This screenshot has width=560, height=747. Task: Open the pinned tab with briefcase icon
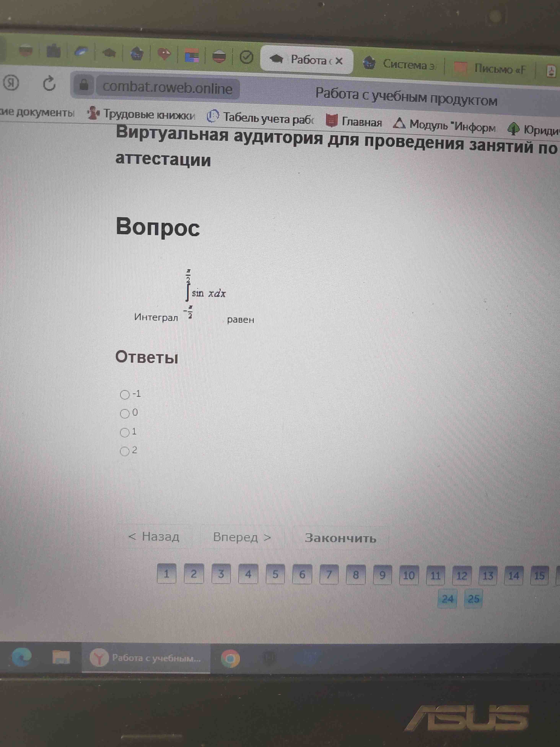tap(53, 51)
